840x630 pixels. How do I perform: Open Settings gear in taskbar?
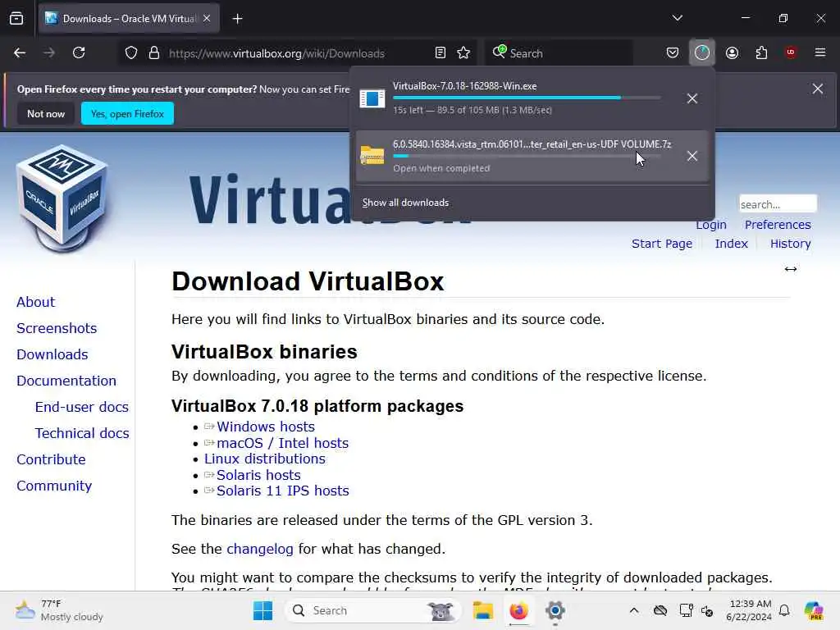[555, 610]
